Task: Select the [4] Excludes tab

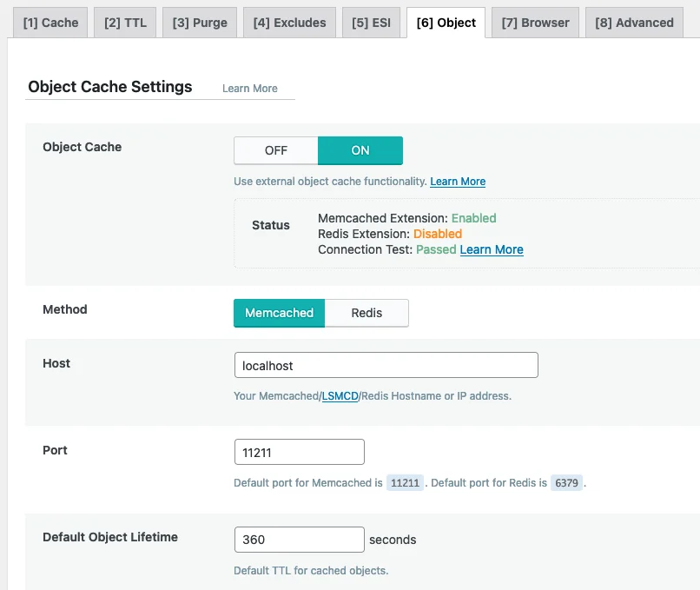Action: pos(289,23)
